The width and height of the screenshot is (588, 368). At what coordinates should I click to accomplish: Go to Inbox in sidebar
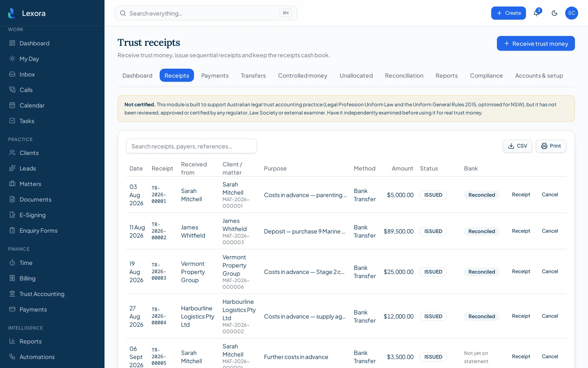(27, 74)
